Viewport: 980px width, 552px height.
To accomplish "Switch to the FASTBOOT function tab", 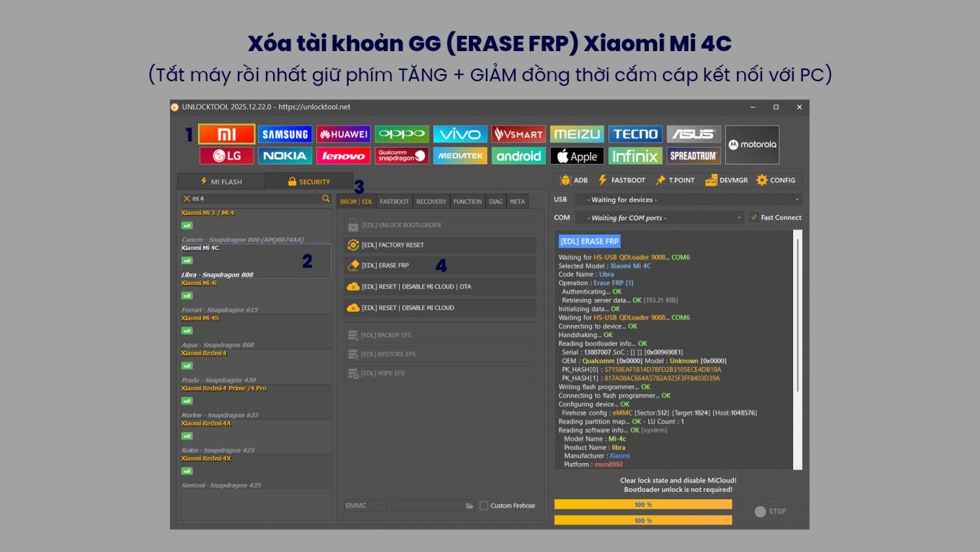I will [394, 202].
